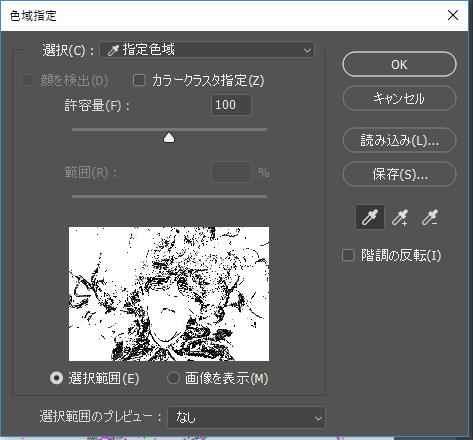Image resolution: width=473 pixels, height=440 pixels.
Task: Check the 階調の反転 option
Action: (x=348, y=255)
